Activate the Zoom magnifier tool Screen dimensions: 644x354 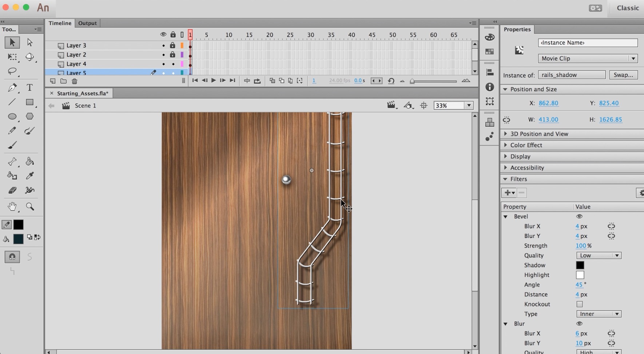click(x=30, y=207)
